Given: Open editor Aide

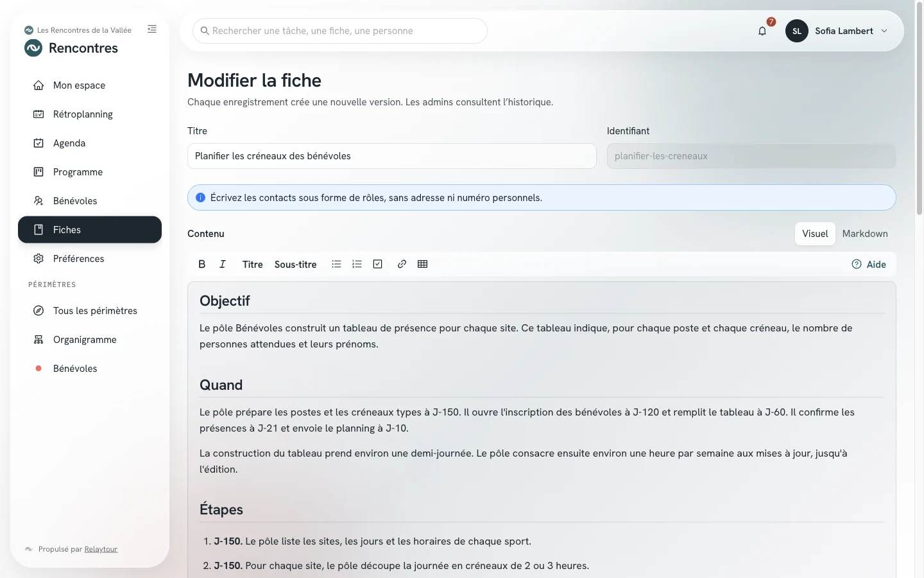Looking at the screenshot, I should click(x=869, y=264).
